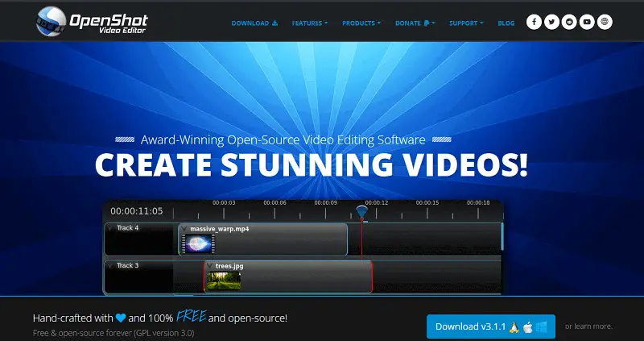Click the Download v3.1.1 button
This screenshot has width=644, height=341.
click(491, 326)
